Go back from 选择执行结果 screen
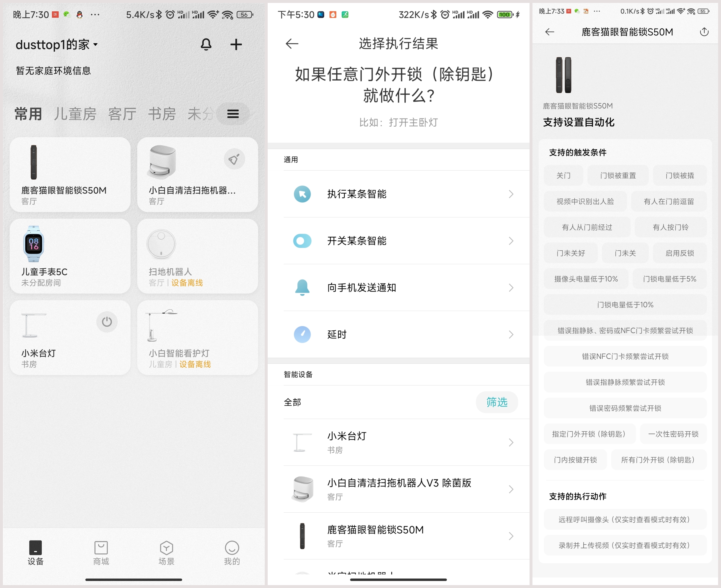This screenshot has height=588, width=721. click(x=292, y=44)
